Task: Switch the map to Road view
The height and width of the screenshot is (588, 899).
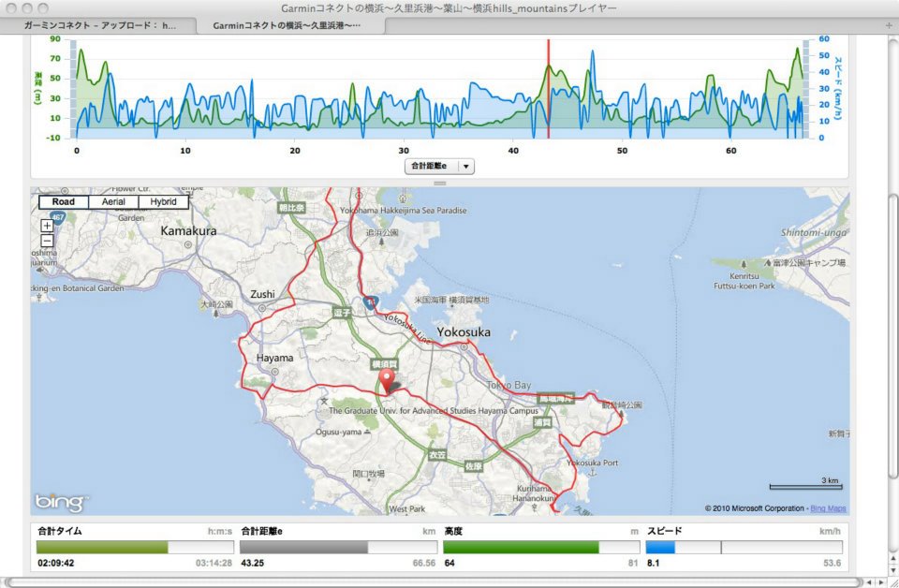Action: point(64,201)
